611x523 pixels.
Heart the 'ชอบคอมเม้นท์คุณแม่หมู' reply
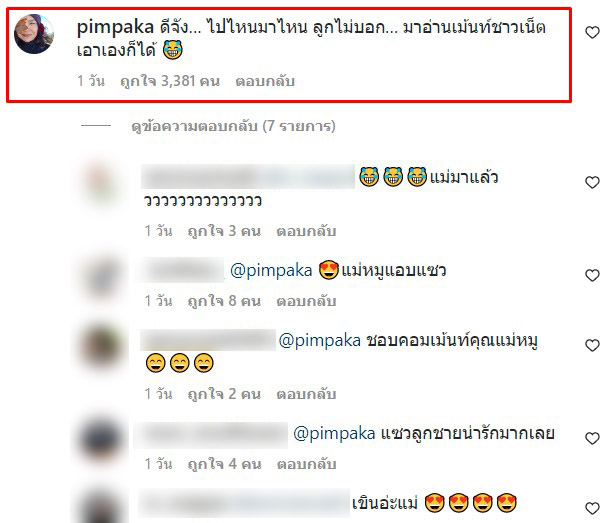coord(592,345)
